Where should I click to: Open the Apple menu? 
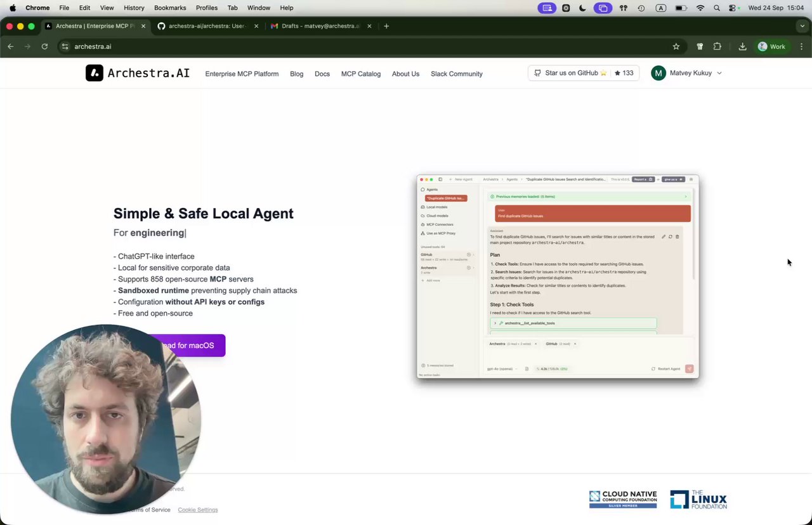pyautogui.click(x=12, y=8)
